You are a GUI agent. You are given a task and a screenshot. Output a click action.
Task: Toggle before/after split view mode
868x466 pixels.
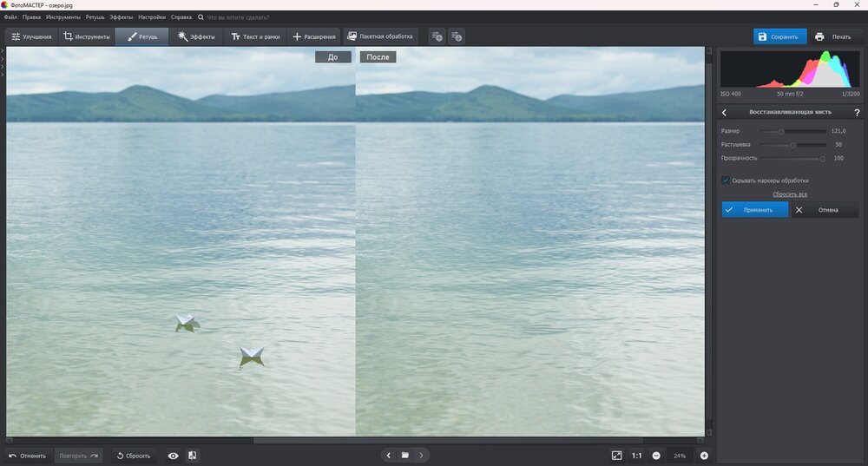[x=192, y=456]
